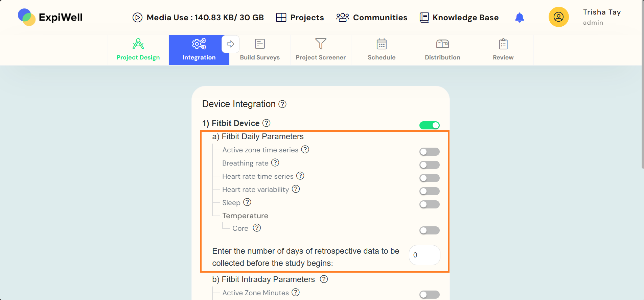Open the notifications bell
This screenshot has width=644, height=300.
tap(520, 17)
